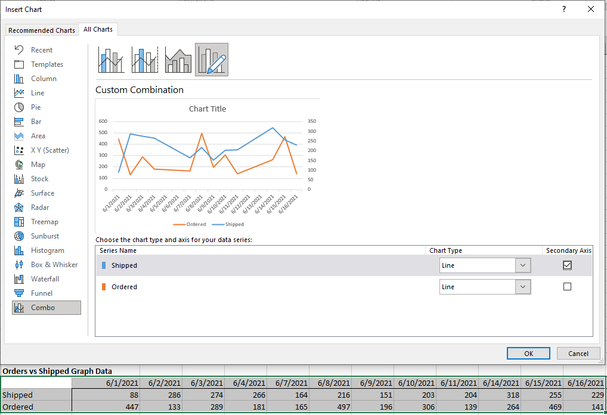Click the Chart Title text in preview
Image resolution: width=607 pixels, height=415 pixels.
point(207,109)
